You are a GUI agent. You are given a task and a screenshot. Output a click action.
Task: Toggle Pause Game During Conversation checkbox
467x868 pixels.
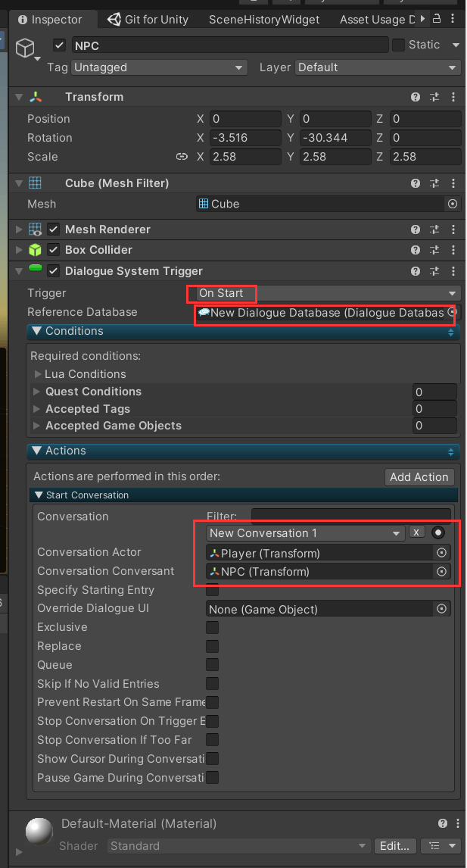[x=213, y=777]
